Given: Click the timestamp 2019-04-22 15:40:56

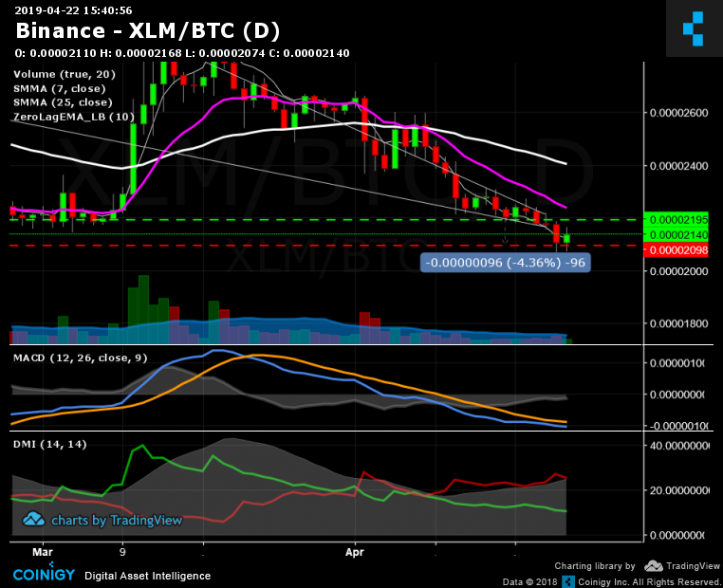Looking at the screenshot, I should (x=73, y=10).
